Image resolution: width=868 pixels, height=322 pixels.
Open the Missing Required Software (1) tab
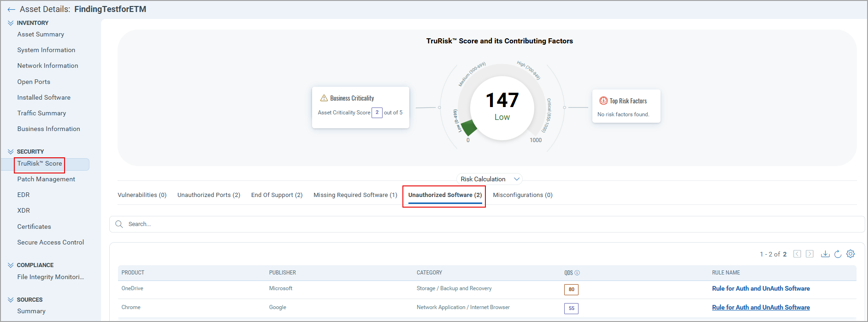coord(355,195)
